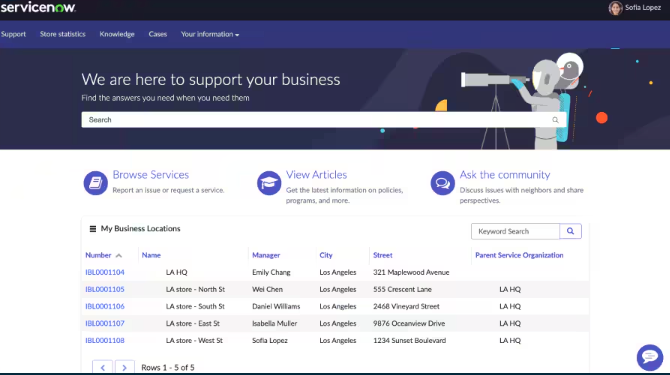This screenshot has width=670, height=375.
Task: Open the View Articles link
Action: (317, 175)
